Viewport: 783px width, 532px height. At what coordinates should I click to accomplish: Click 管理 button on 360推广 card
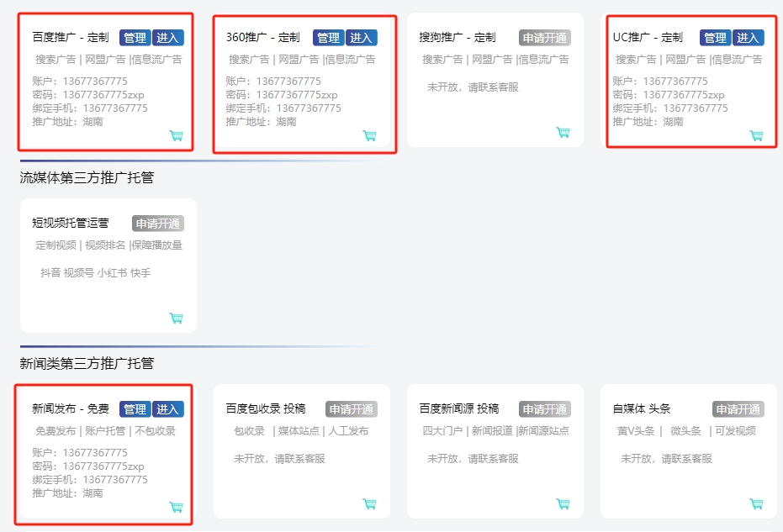coord(328,38)
